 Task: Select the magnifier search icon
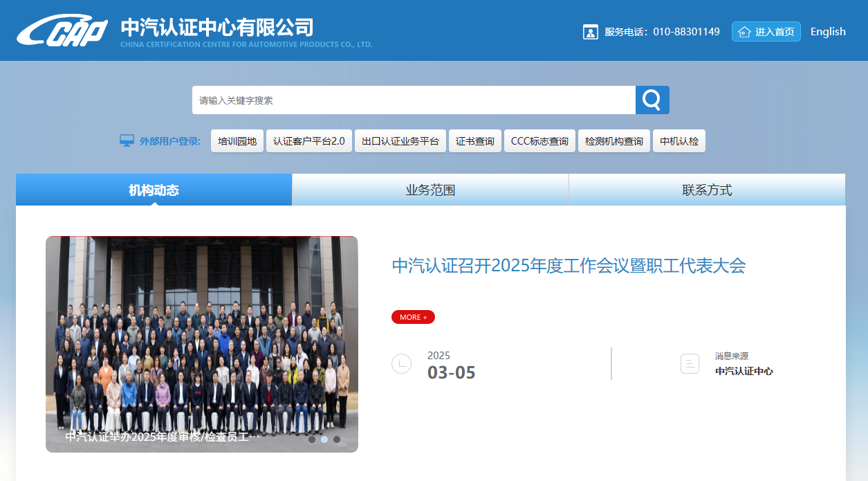651,99
